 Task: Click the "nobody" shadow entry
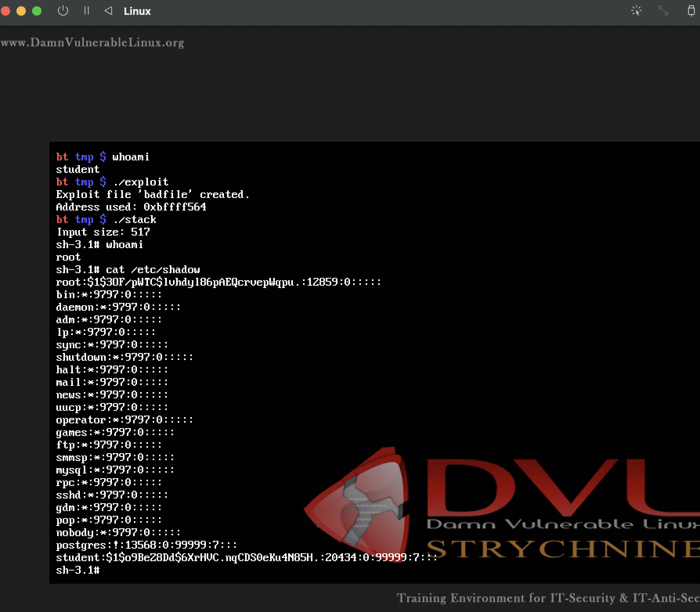point(118,533)
